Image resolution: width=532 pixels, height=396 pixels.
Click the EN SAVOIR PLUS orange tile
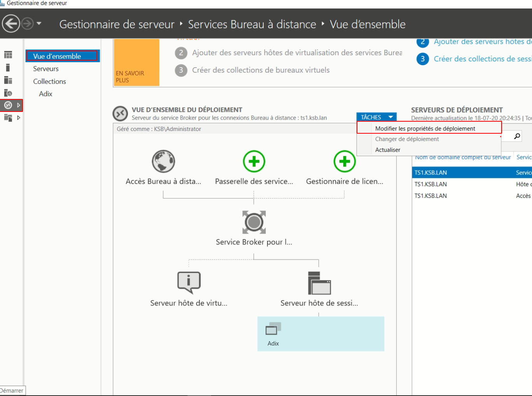point(136,62)
